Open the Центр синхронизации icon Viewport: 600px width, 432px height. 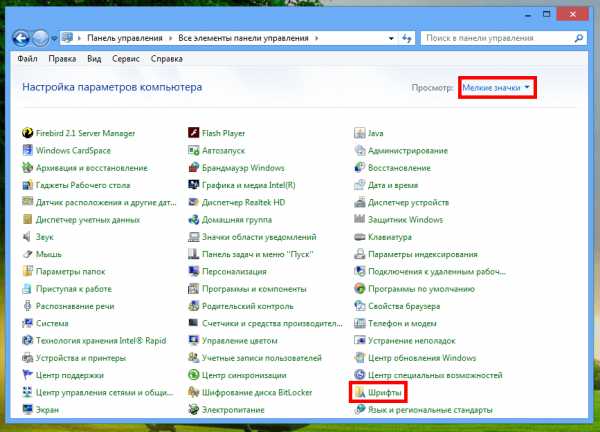coord(194,375)
